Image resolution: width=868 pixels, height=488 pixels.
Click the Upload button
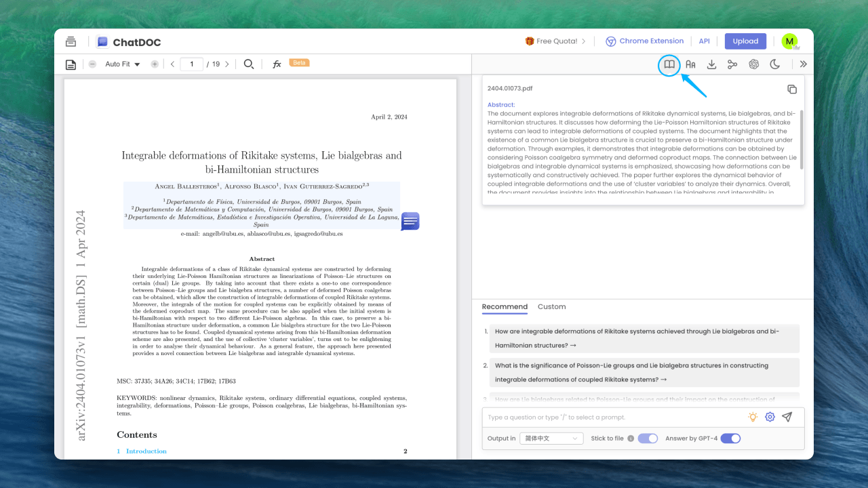coord(745,41)
